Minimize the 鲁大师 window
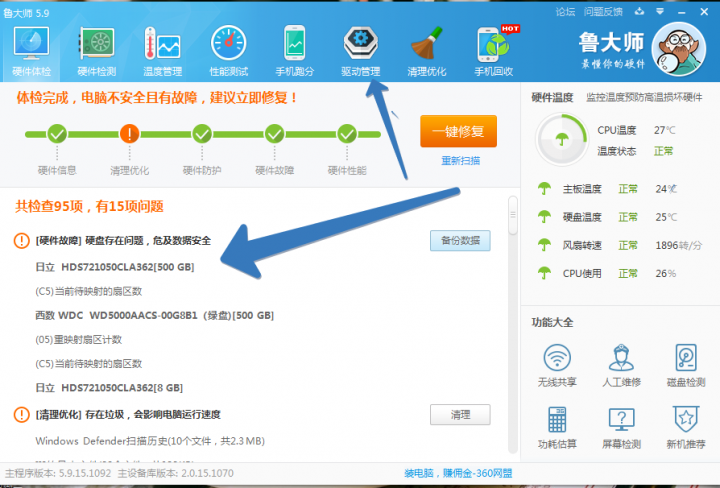 (x=681, y=12)
